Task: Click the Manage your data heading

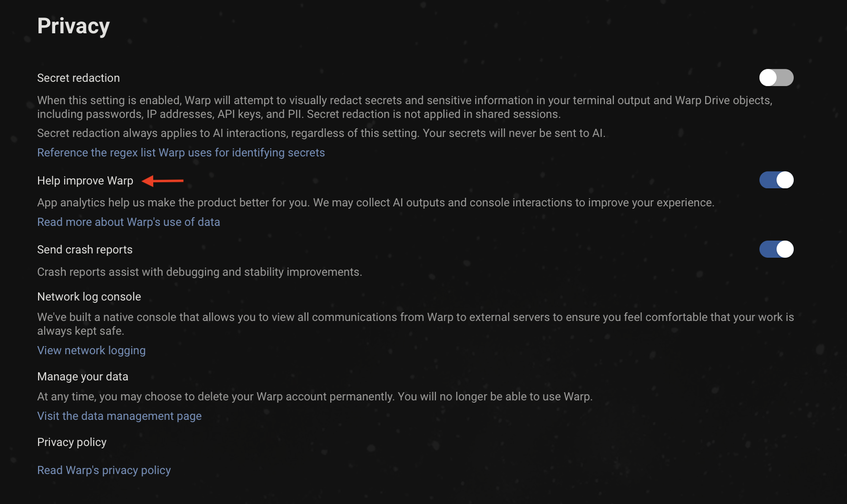Action: pos(83,377)
